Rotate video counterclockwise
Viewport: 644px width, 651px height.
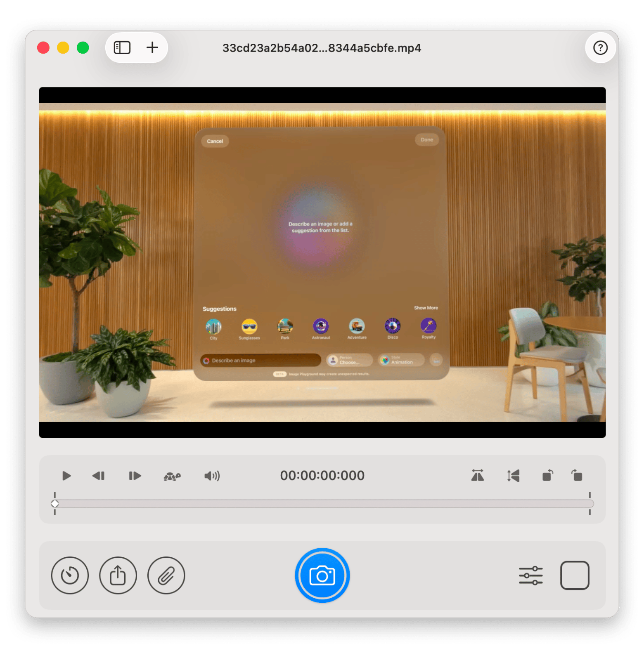pyautogui.click(x=547, y=476)
